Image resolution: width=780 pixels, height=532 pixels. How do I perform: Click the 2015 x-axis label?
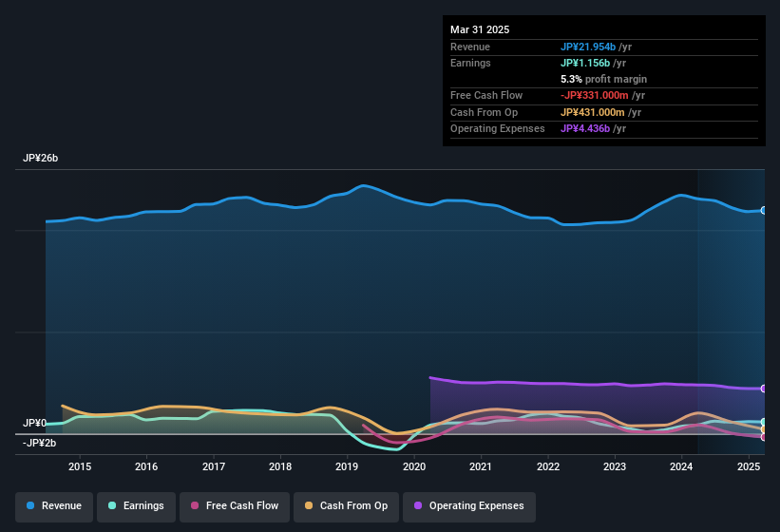click(x=80, y=466)
